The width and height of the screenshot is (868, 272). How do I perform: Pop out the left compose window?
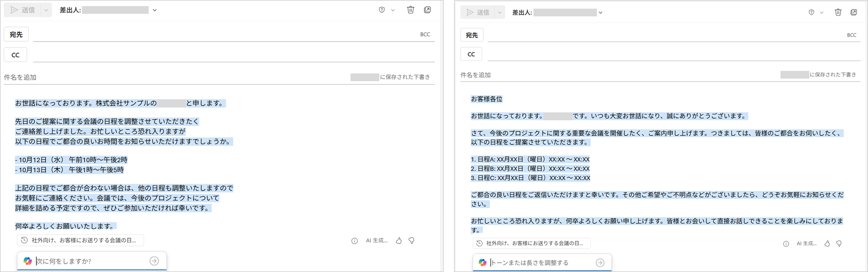[x=427, y=10]
